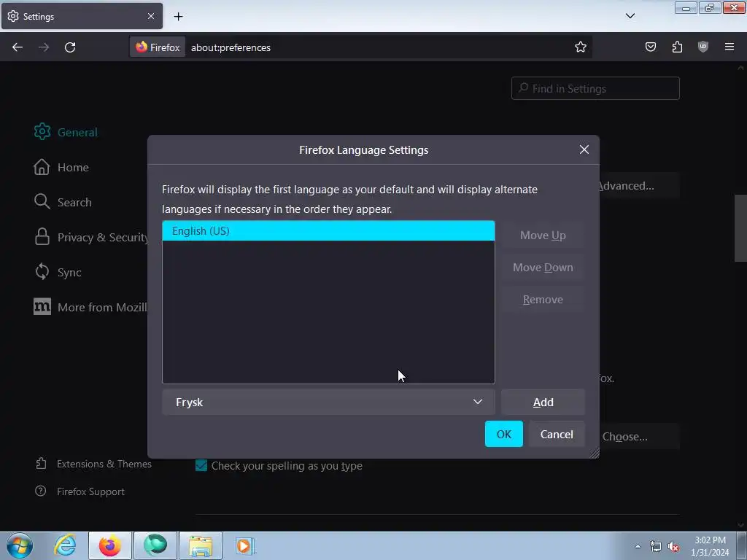
Task: Open Windows Media Player taskbar icon
Action: [245, 545]
